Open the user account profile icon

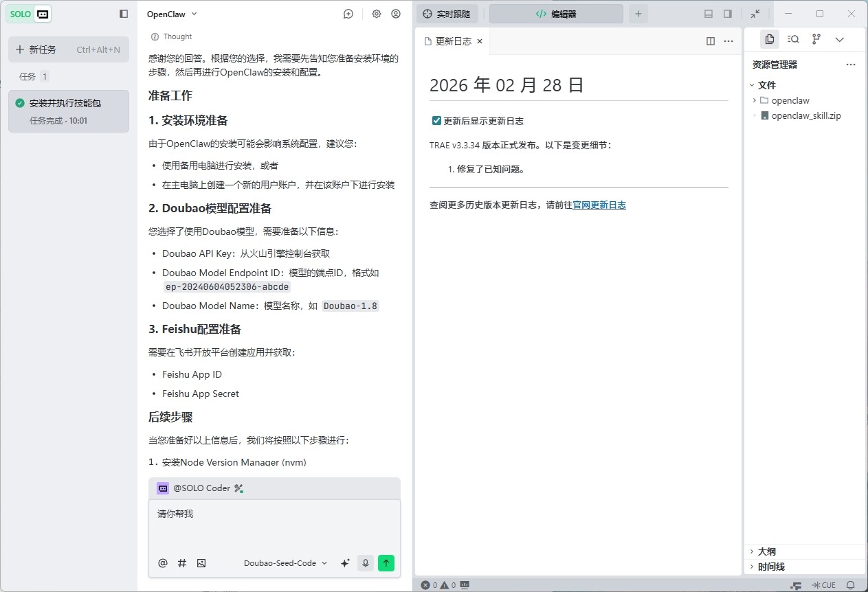click(x=396, y=14)
